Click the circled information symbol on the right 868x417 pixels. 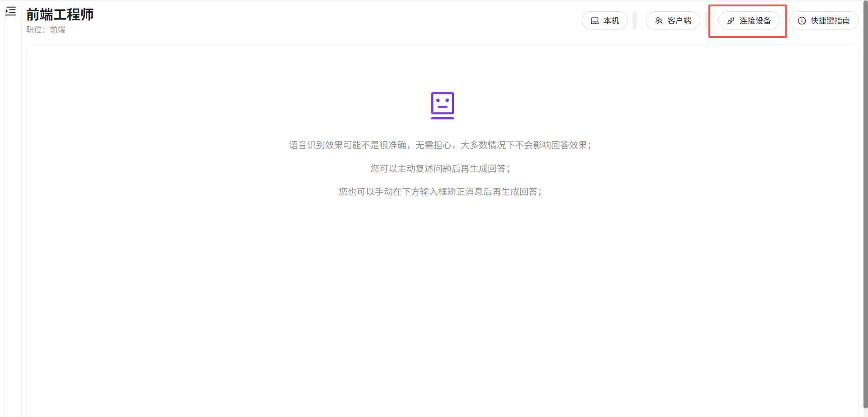[x=801, y=20]
